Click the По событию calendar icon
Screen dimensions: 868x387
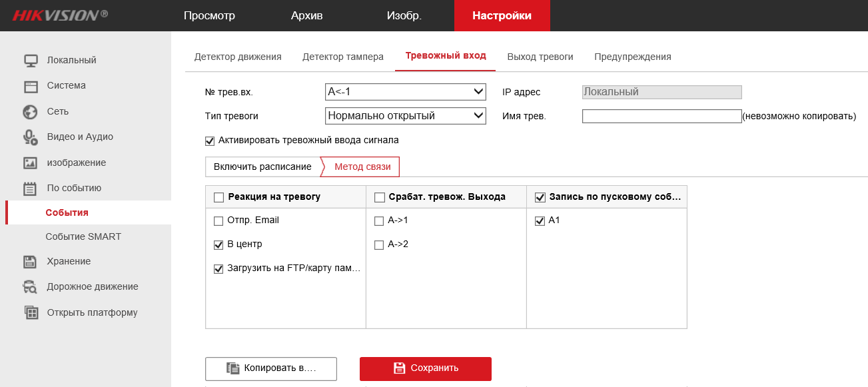click(31, 189)
